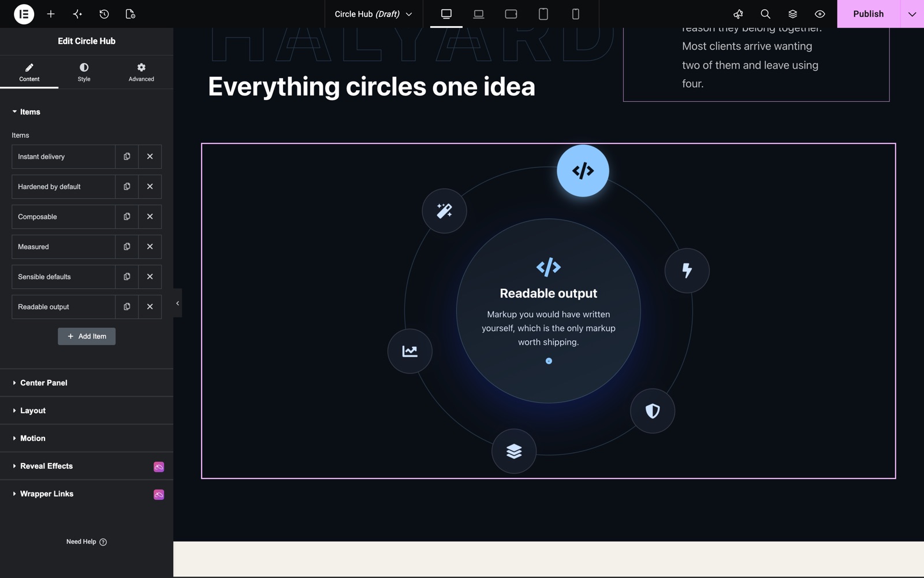Switch to tablet portrait device view
This screenshot has width=924, height=578.
click(543, 14)
